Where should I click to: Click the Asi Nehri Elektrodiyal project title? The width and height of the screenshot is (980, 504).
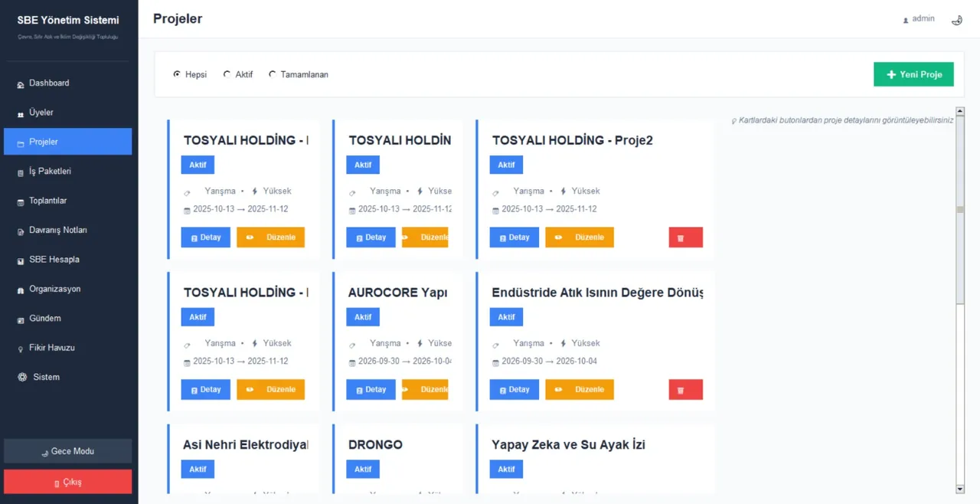(x=245, y=445)
